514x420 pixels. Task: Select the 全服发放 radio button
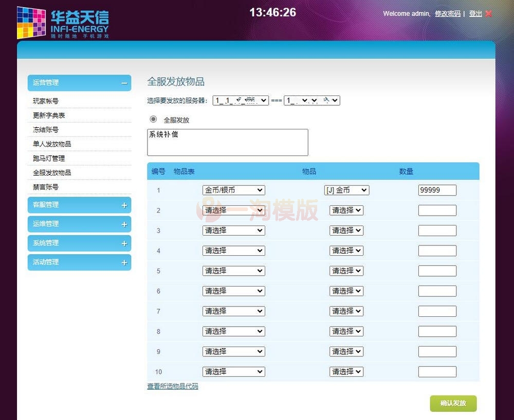(153, 119)
